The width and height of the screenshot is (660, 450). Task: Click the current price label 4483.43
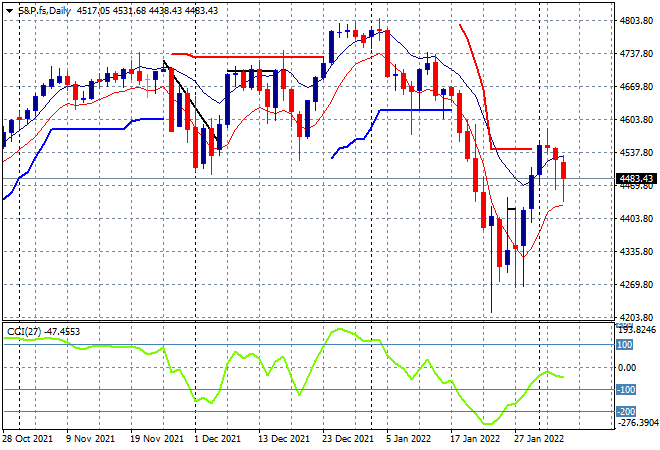(636, 179)
